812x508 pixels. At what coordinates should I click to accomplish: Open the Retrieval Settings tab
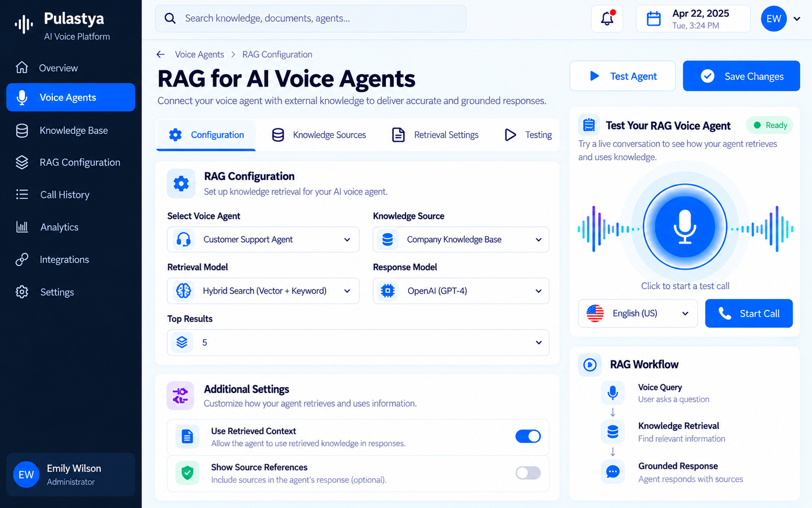point(435,135)
